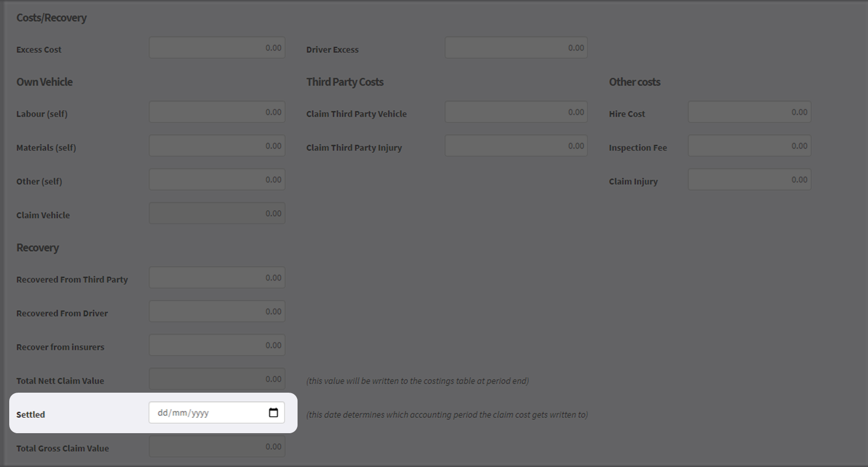Click the Third Party Costs heading

point(345,82)
